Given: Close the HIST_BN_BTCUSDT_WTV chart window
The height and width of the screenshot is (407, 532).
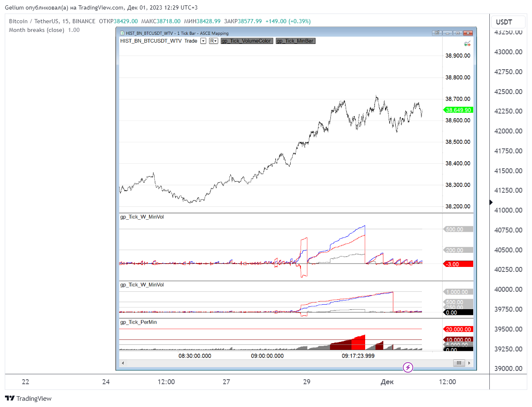Looking at the screenshot, I should tap(468, 33).
